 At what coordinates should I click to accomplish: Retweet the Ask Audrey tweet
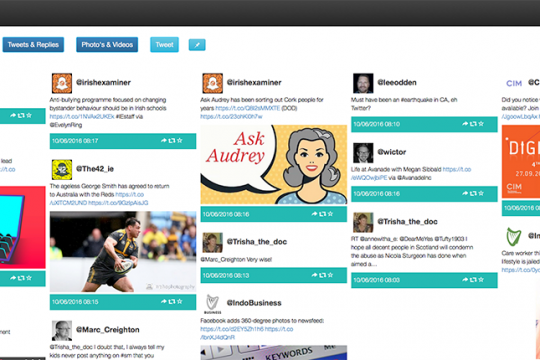pyautogui.click(x=322, y=214)
